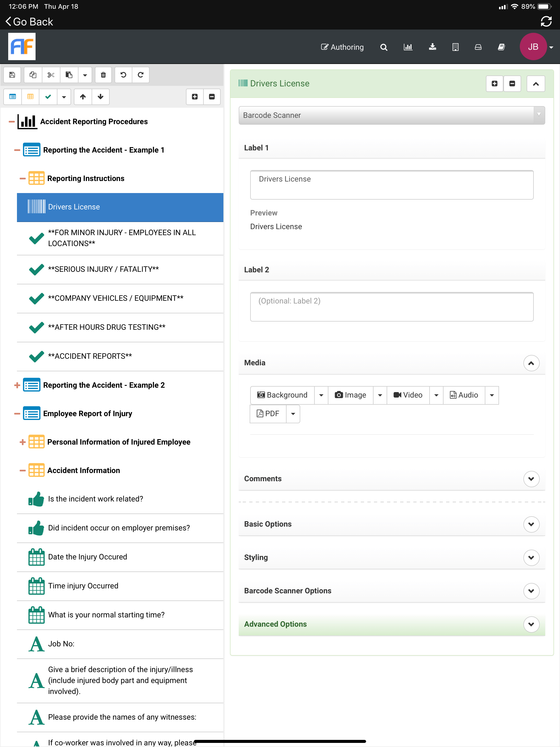Screen dimensions: 560x747
Task: Select Employee Report of Injury page
Action: click(x=87, y=414)
